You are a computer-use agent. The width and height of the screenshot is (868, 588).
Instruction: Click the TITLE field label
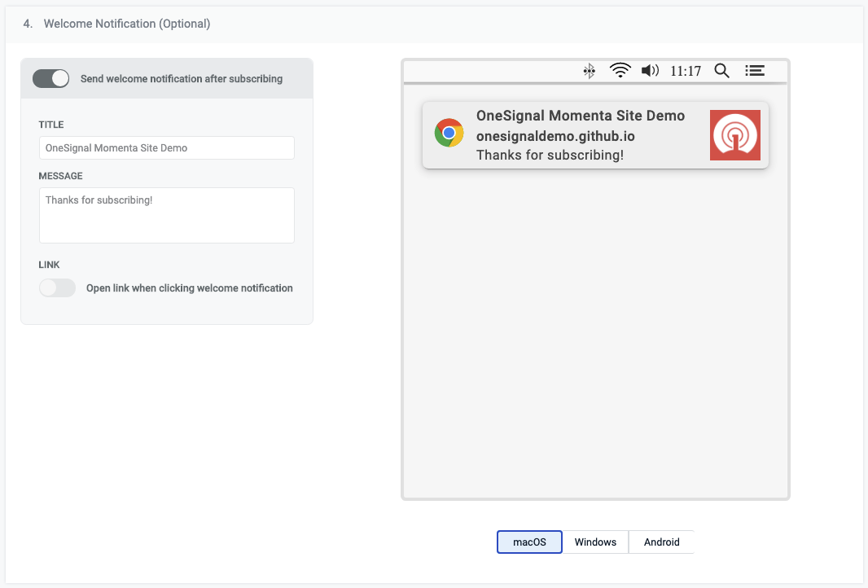[x=51, y=125]
